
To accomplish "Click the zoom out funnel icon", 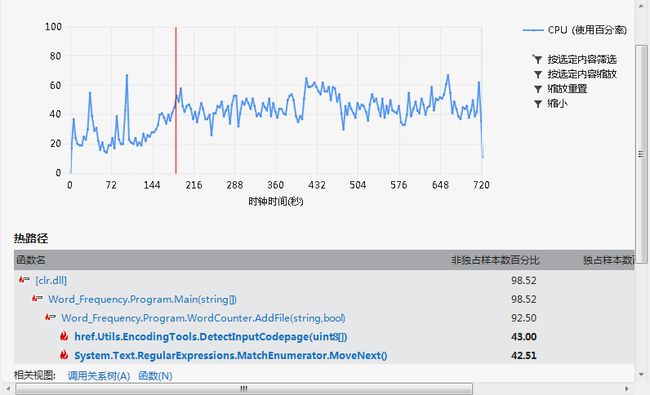I will coord(538,104).
